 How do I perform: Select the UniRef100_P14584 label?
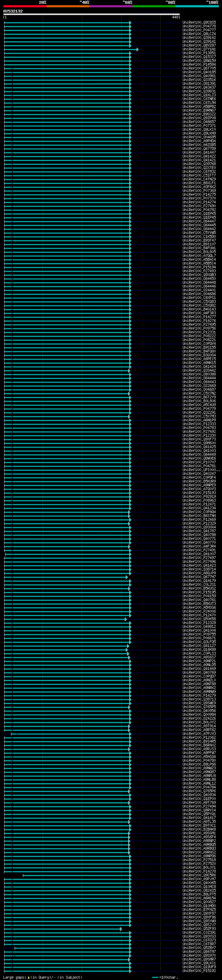(x=199, y=64)
